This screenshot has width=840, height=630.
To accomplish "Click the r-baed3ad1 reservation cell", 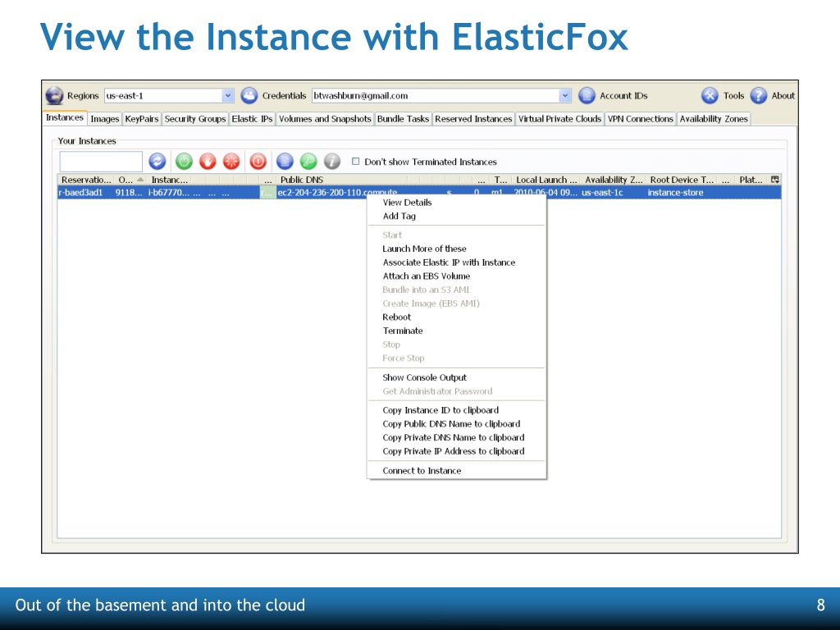I will tap(80, 192).
